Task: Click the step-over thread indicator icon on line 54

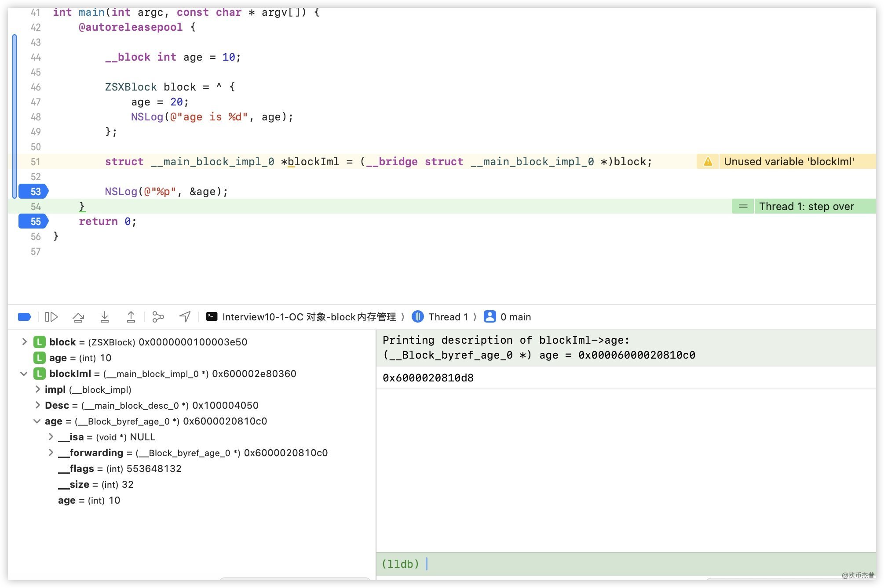Action: pyautogui.click(x=743, y=207)
